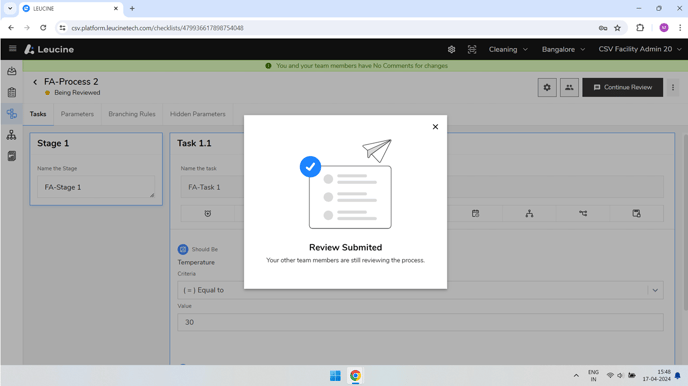This screenshot has height=386, width=688.
Task: Open the CSV Facility Admin 20 menu
Action: [x=640, y=49]
